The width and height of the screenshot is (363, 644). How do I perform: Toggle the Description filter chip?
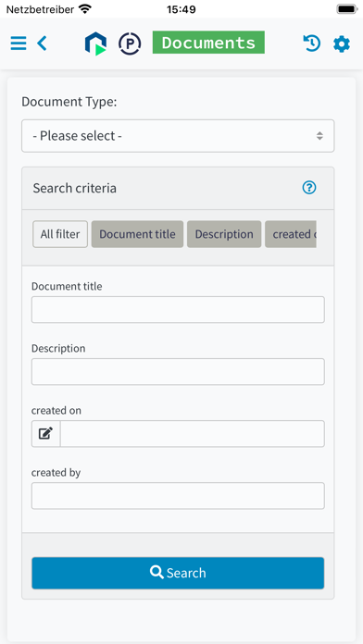coord(224,234)
